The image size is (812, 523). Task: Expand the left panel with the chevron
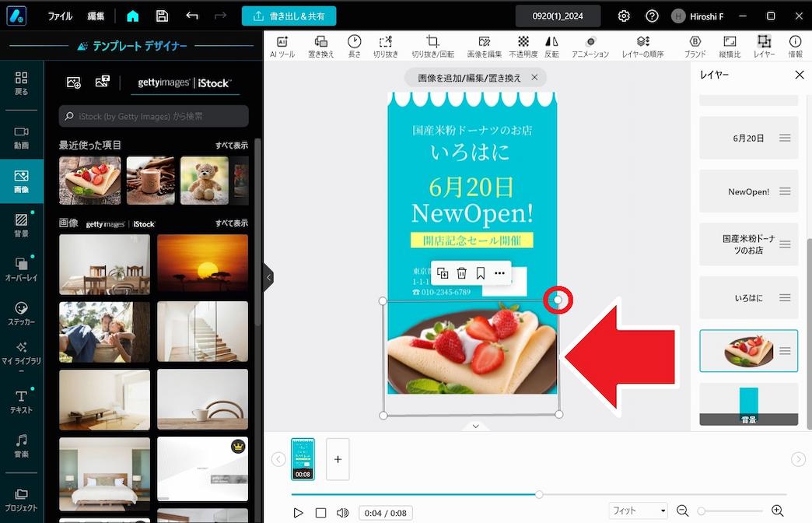(x=268, y=277)
